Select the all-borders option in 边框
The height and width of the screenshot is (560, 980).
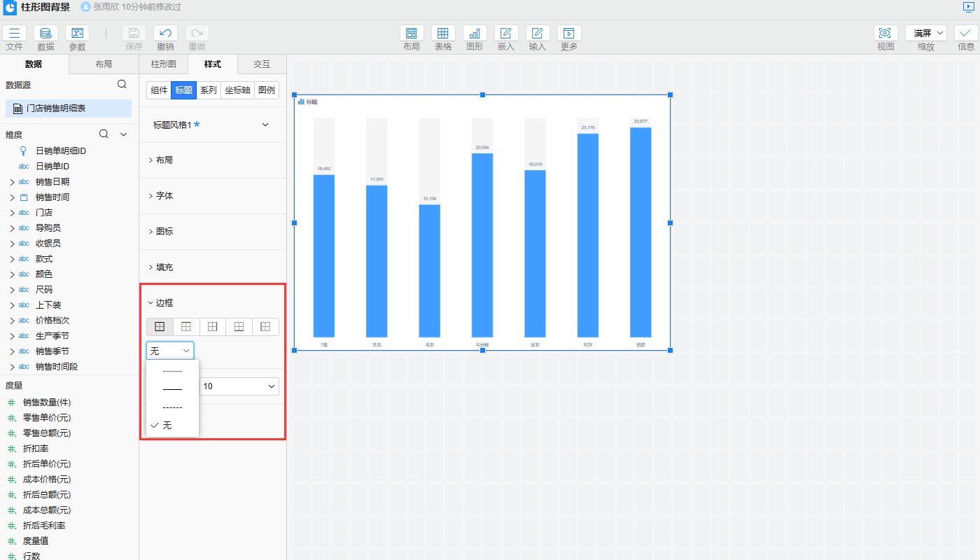tap(160, 327)
